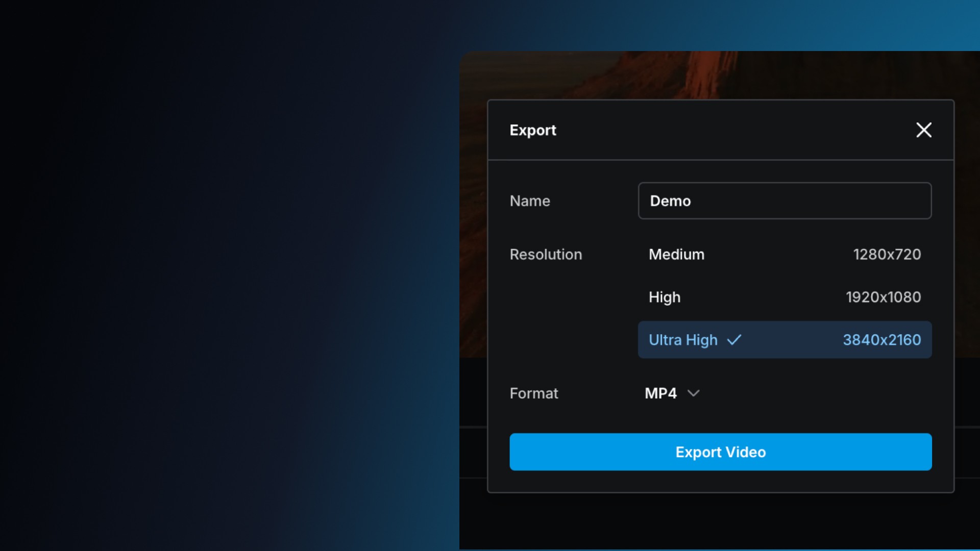Click the 1280x720 resolution value
The width and height of the screenshot is (980, 551).
887,255
